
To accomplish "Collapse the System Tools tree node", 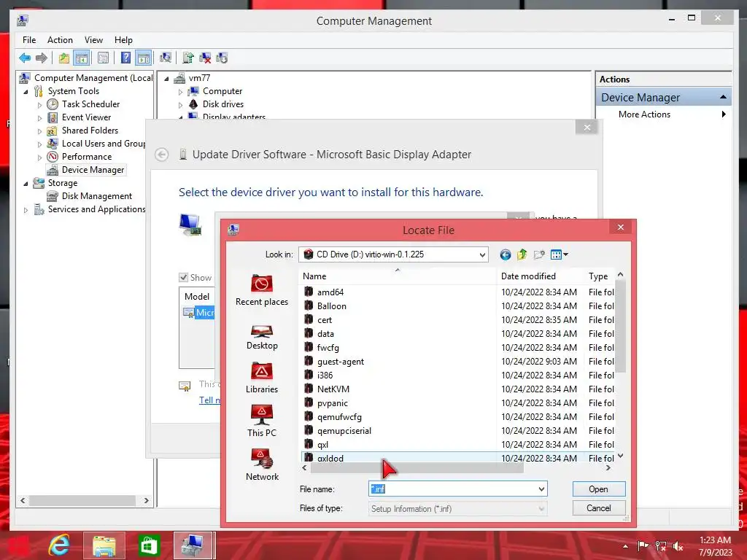I will tap(26, 91).
